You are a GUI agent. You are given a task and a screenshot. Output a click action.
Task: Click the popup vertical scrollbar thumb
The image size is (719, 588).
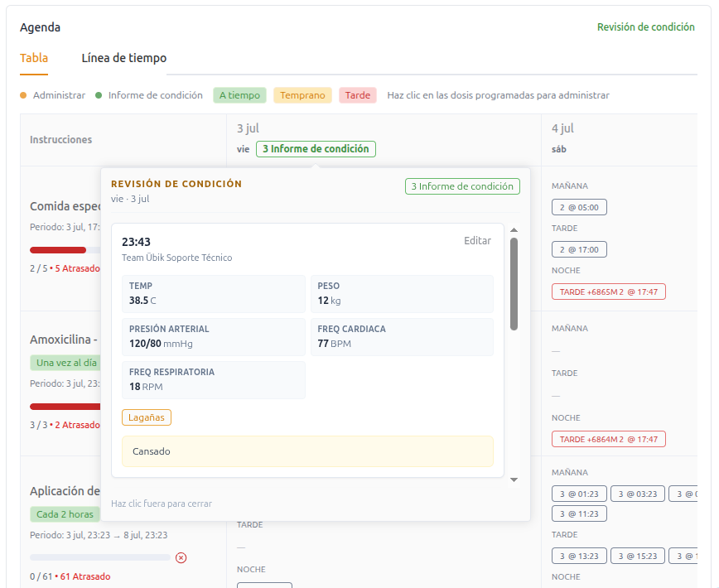pyautogui.click(x=514, y=284)
